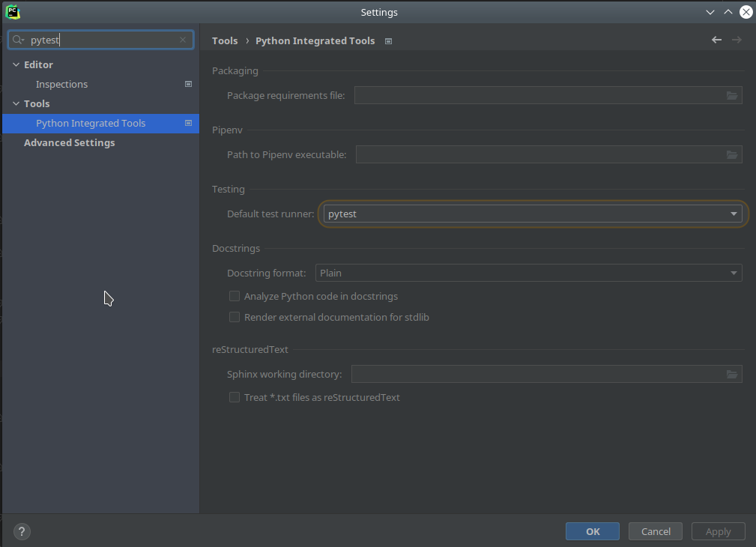Image resolution: width=756 pixels, height=547 pixels.
Task: Click project-level icon beside Inspections
Action: [189, 84]
